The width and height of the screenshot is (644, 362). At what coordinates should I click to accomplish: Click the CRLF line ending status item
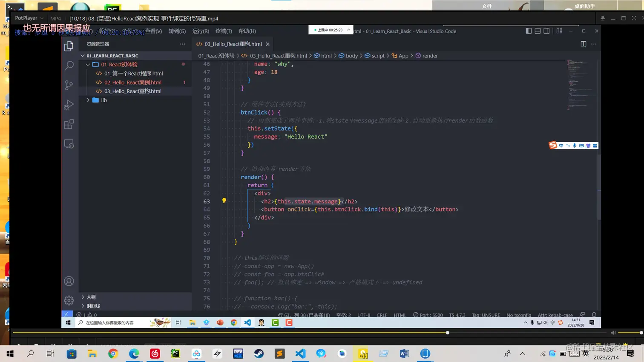pyautogui.click(x=382, y=315)
